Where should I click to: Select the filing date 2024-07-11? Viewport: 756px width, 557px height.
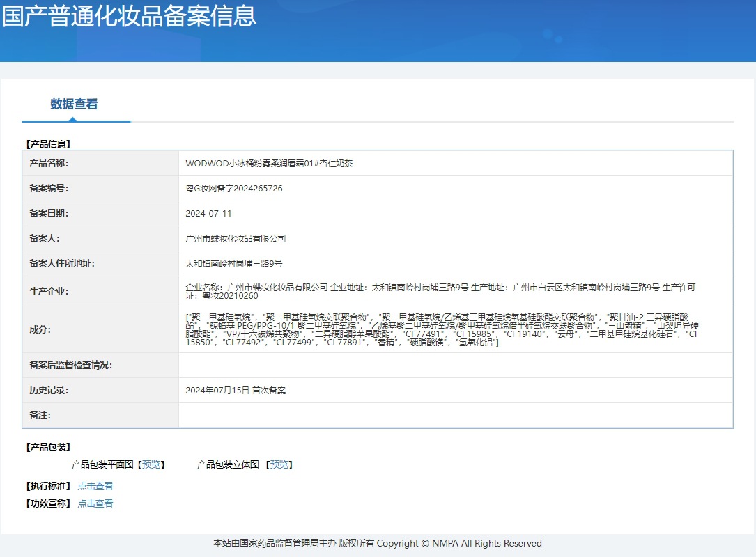[208, 214]
